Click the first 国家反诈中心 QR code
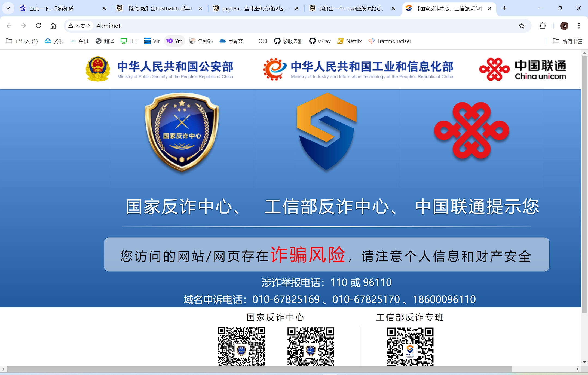The height and width of the screenshot is (375, 588). coord(241,346)
